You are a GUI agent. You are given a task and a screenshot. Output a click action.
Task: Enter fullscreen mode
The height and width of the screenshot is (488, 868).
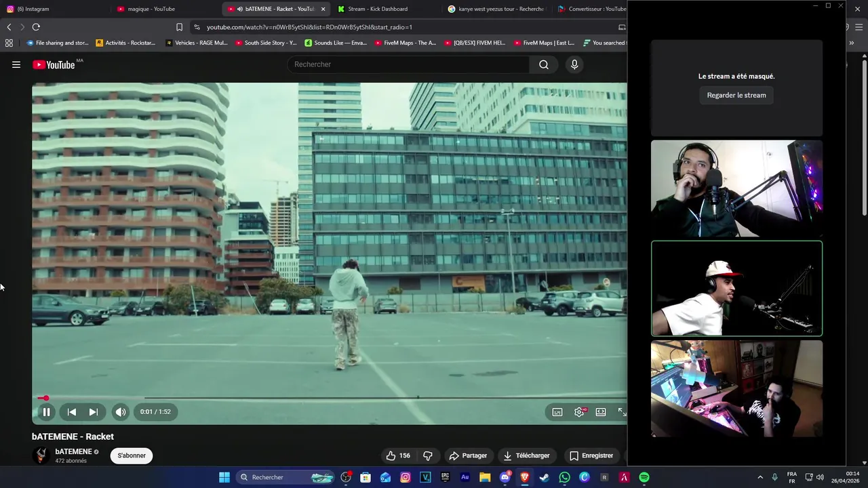[x=622, y=412]
